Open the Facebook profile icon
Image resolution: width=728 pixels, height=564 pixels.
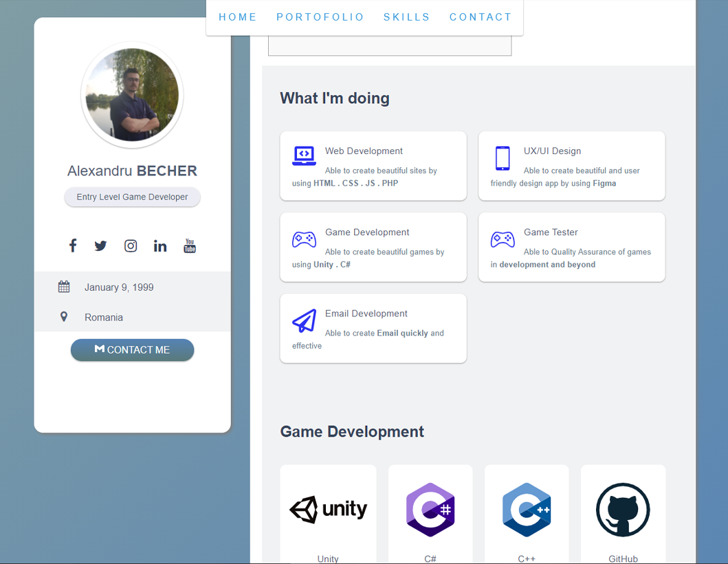73,246
